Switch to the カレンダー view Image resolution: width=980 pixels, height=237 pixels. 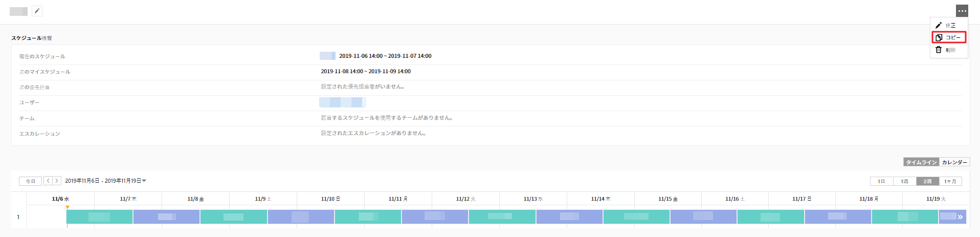click(954, 162)
